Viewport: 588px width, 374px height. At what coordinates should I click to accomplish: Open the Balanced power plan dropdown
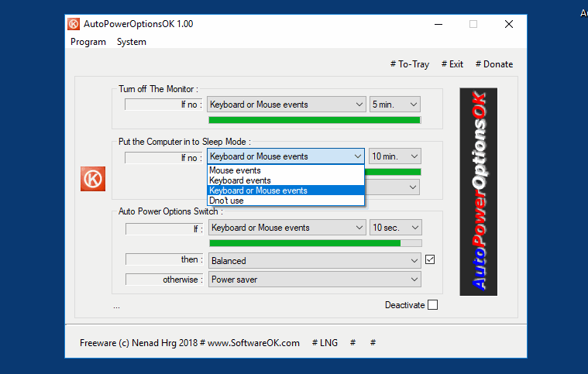[x=315, y=260]
